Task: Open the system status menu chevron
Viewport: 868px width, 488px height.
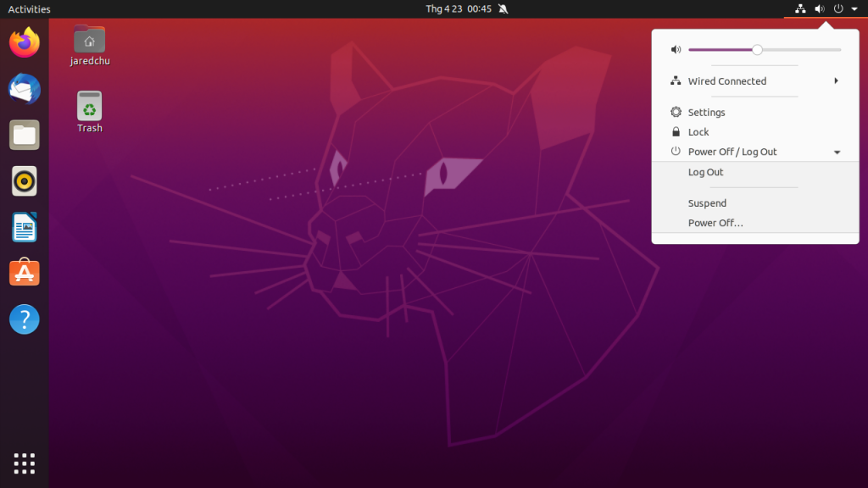Action: coord(854,9)
